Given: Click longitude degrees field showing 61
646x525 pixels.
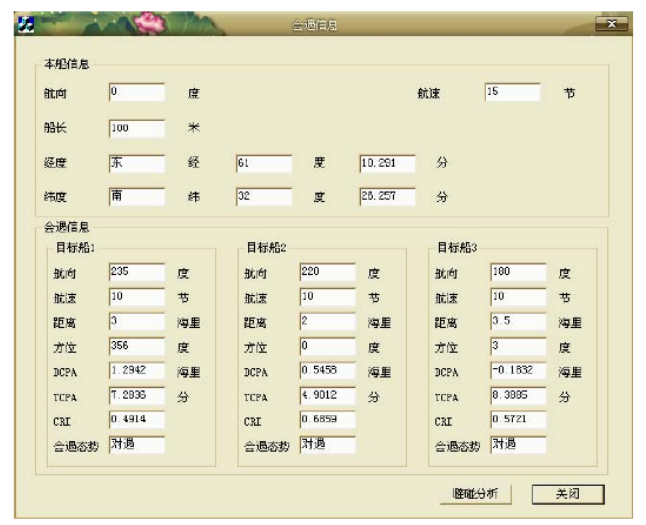Looking at the screenshot, I should pyautogui.click(x=264, y=163).
